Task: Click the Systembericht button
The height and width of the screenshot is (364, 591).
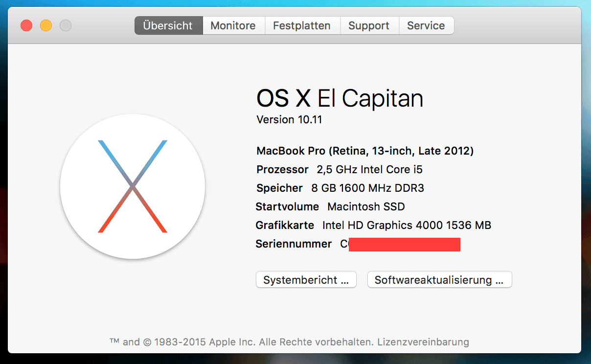Action: [x=306, y=280]
